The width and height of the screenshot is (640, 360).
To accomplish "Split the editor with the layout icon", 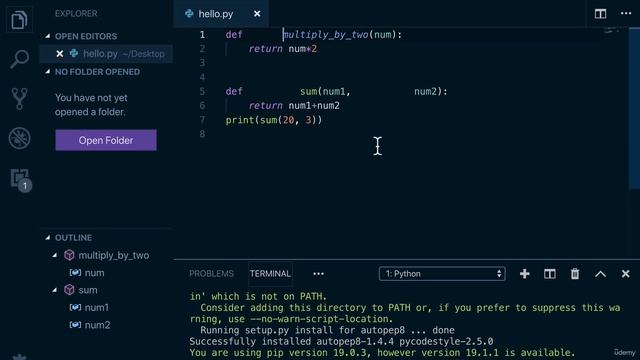I will pos(600,14).
